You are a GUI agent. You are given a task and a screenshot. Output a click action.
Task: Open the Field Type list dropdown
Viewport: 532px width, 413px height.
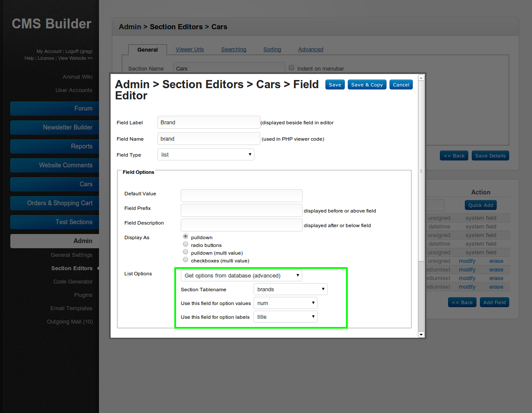(x=206, y=155)
